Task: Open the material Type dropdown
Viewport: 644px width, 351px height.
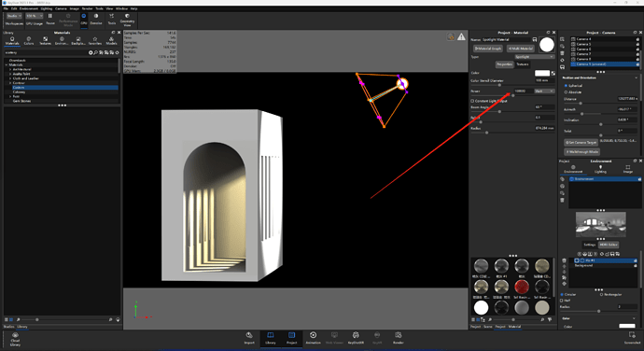Action: 534,57
